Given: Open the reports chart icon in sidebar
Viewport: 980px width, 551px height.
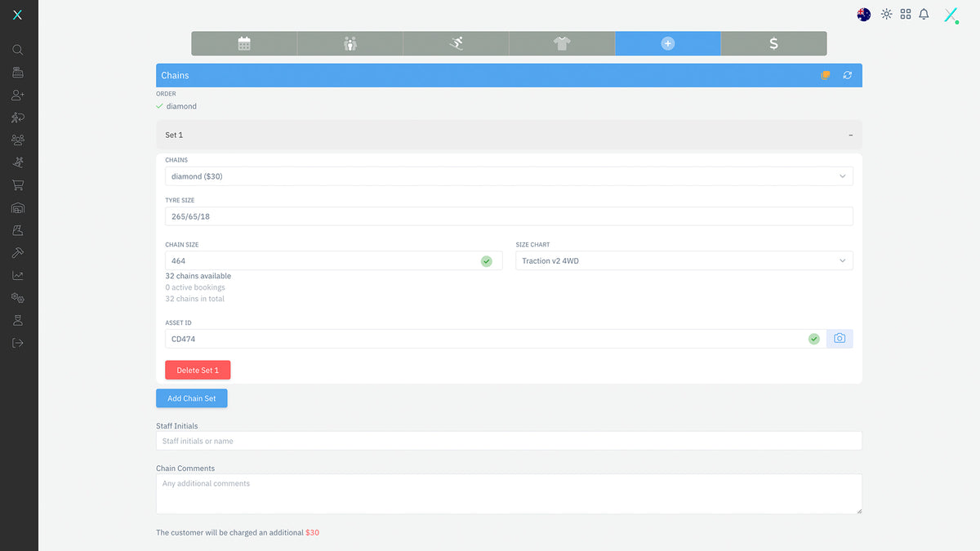Looking at the screenshot, I should click(18, 276).
